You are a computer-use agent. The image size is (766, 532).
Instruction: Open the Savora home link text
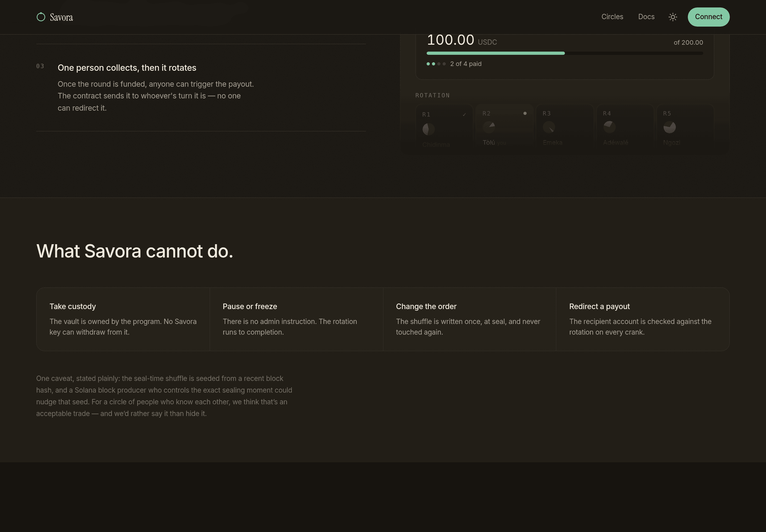pos(61,17)
